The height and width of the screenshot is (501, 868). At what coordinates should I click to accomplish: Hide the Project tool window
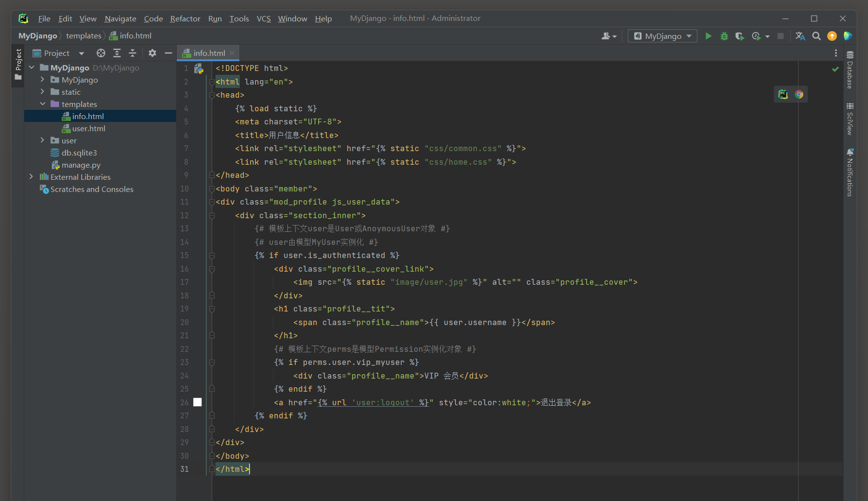168,53
